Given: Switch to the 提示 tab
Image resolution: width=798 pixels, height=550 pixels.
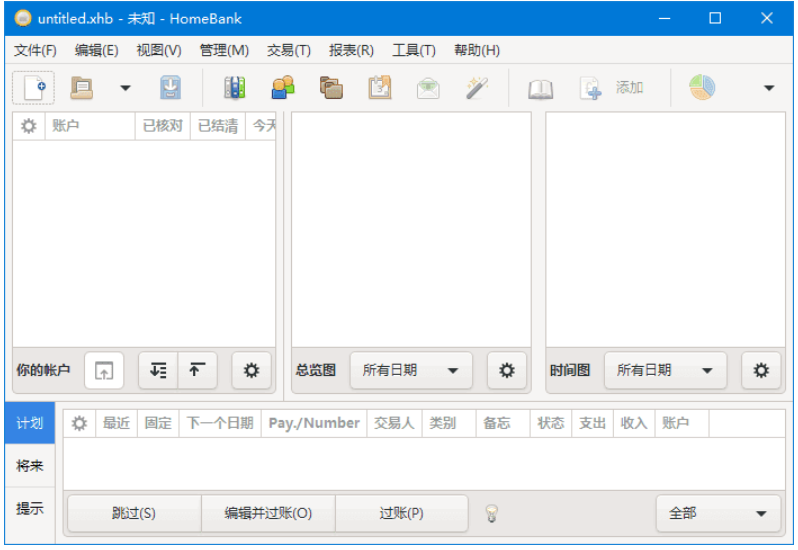Looking at the screenshot, I should tap(30, 508).
